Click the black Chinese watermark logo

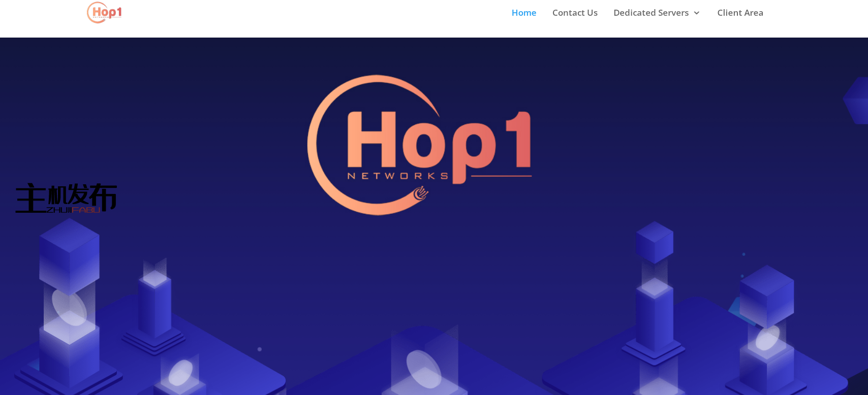tap(66, 197)
